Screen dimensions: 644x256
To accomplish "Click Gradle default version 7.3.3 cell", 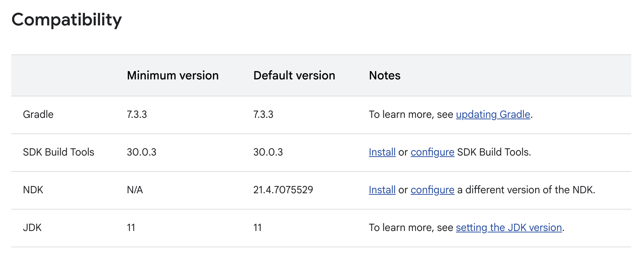I will tap(263, 115).
